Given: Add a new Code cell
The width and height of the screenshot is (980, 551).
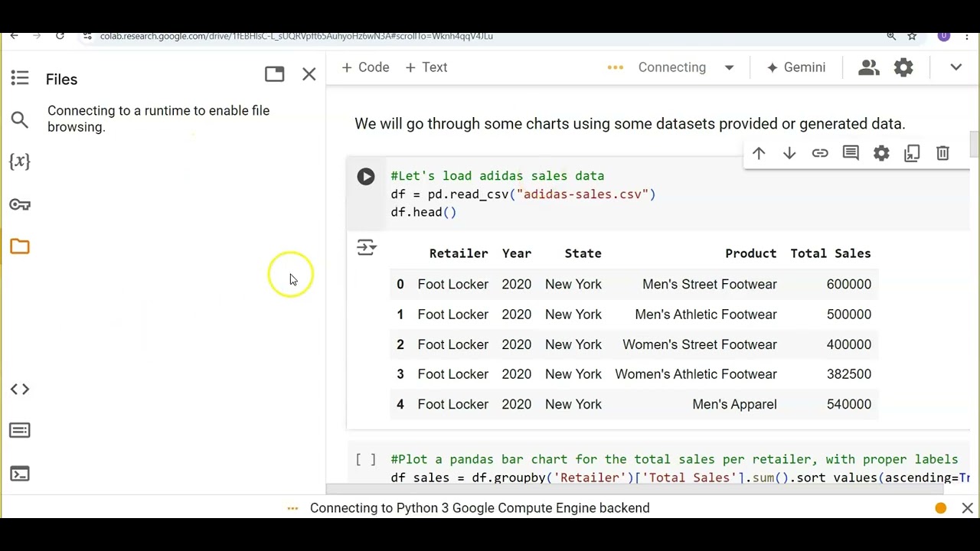Looking at the screenshot, I should 365,67.
